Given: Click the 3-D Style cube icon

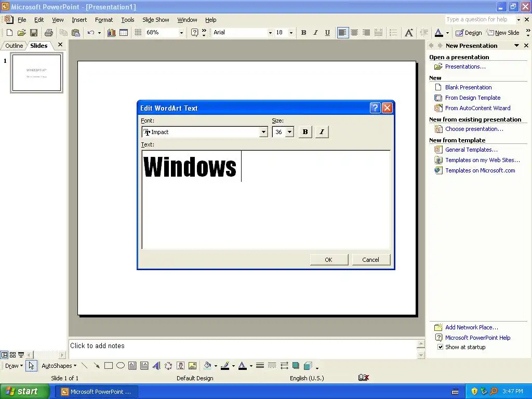Looking at the screenshot, I should click(308, 366).
